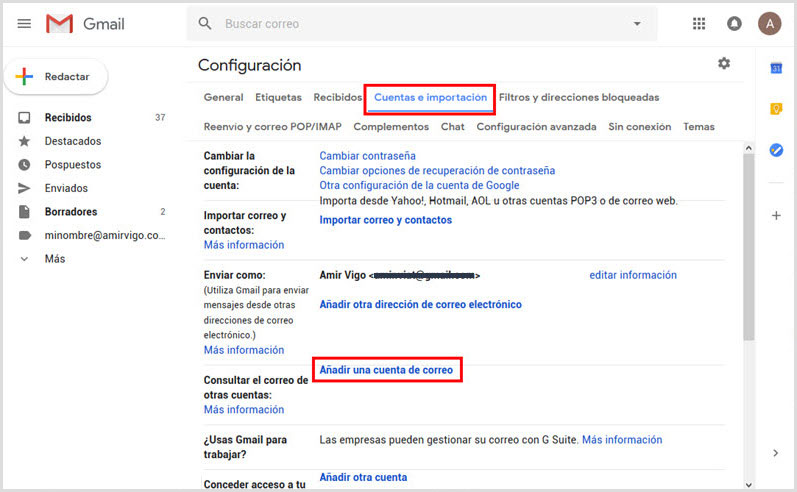The width and height of the screenshot is (797, 492).
Task: Click Cambiar contraseña link
Action: coord(367,156)
